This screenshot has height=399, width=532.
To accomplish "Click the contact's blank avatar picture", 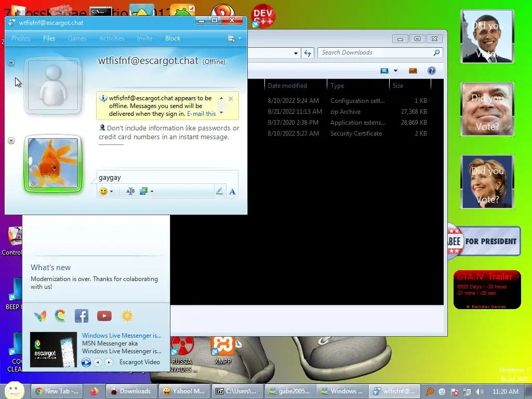I will (x=53, y=85).
